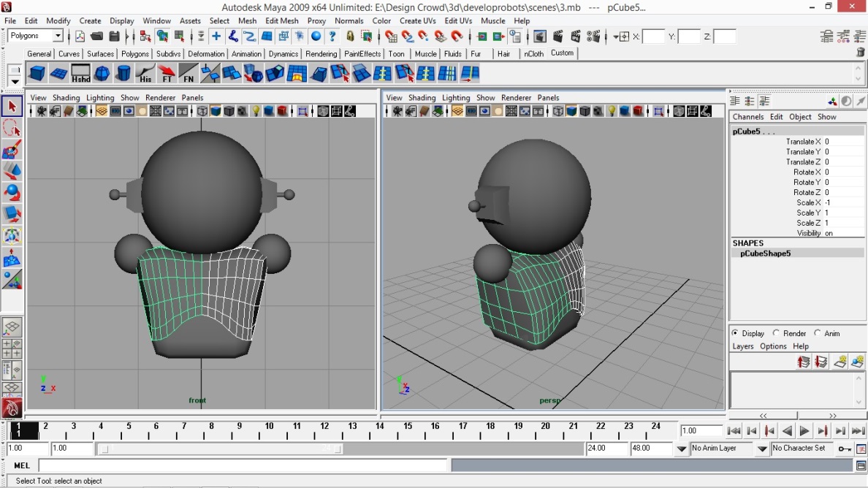Open the input field mode dropdown before X
Viewport: 868px width, 488px height.
click(616, 37)
